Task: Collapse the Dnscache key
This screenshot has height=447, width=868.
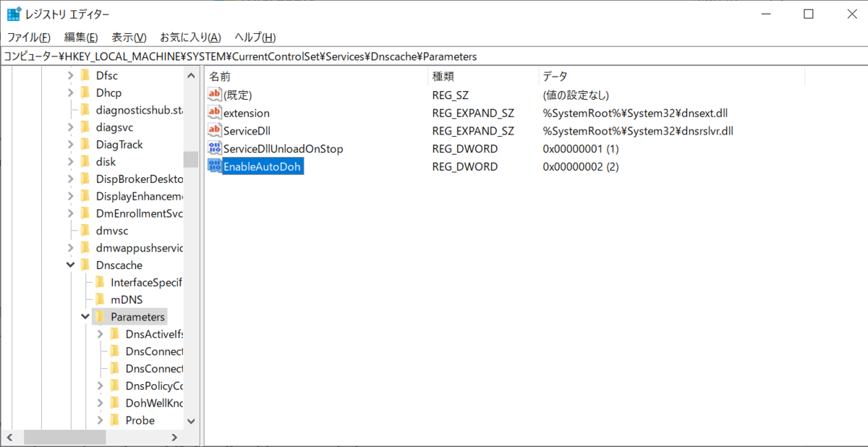Action: click(x=70, y=265)
